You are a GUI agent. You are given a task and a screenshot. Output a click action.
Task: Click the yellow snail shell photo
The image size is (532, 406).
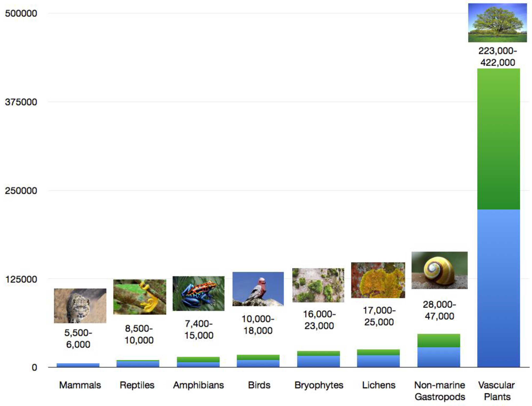point(439,270)
